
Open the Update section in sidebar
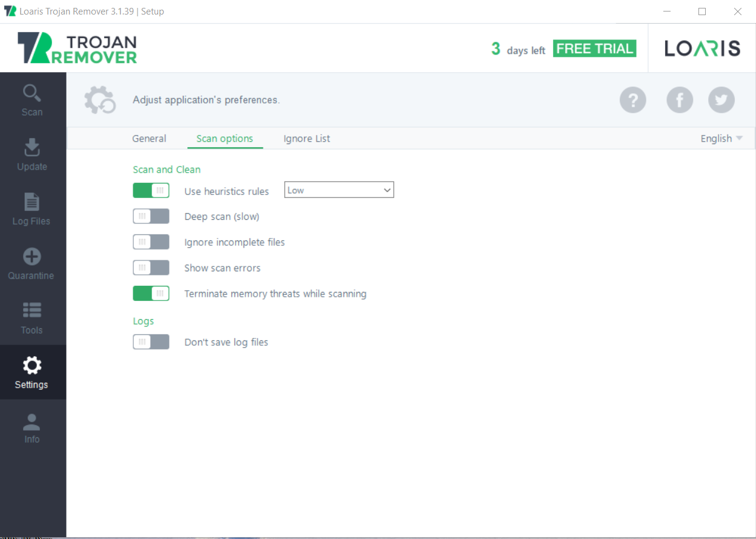32,154
